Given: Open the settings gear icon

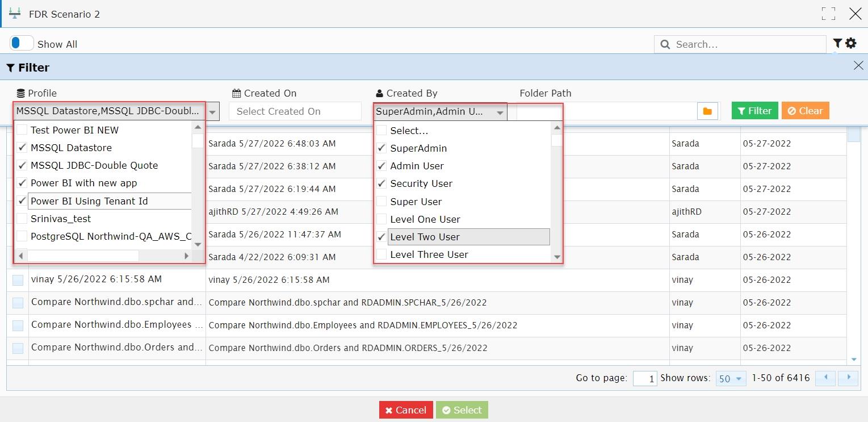Looking at the screenshot, I should pos(850,43).
